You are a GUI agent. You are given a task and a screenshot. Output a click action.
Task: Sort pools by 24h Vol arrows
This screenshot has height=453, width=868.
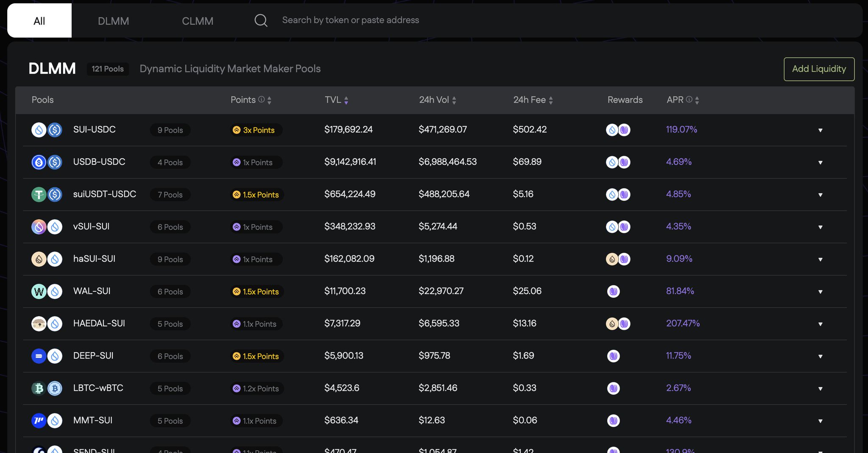[454, 100]
